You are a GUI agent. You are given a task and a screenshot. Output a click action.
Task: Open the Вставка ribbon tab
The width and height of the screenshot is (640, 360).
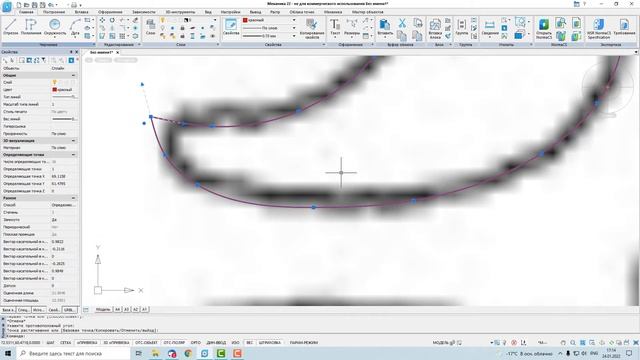(81, 12)
